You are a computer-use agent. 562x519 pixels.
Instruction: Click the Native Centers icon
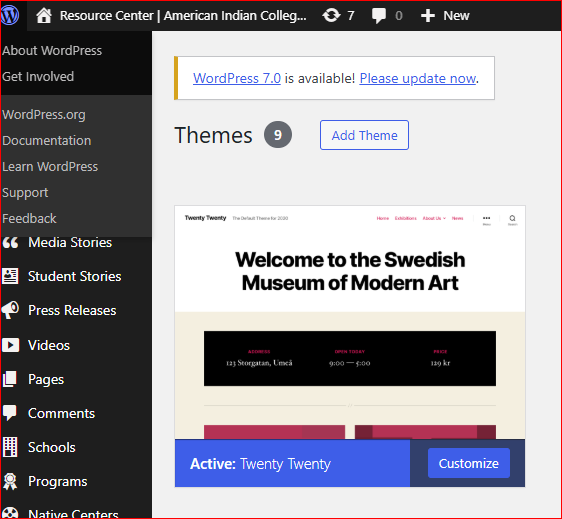point(10,513)
